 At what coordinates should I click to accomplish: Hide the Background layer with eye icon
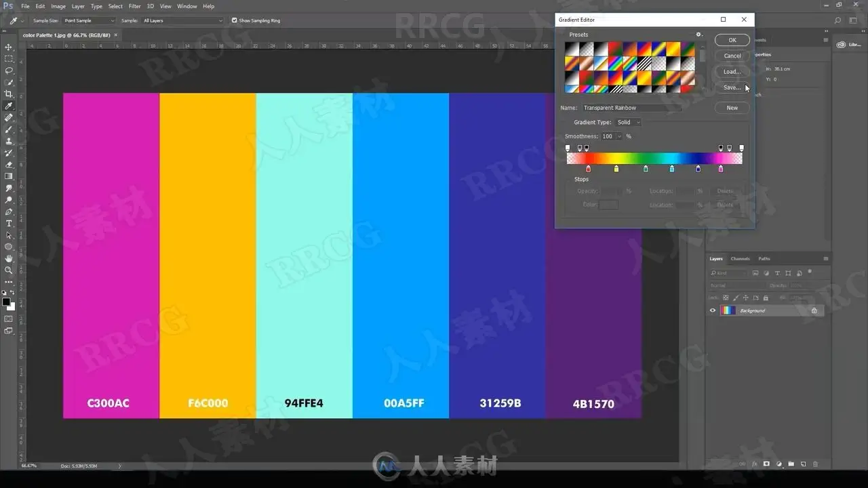click(712, 310)
